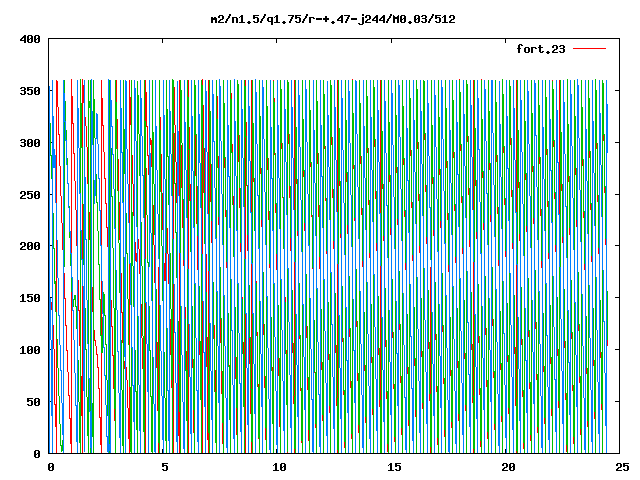
Task: Click the fort.23 legend label
Action: coord(541,49)
